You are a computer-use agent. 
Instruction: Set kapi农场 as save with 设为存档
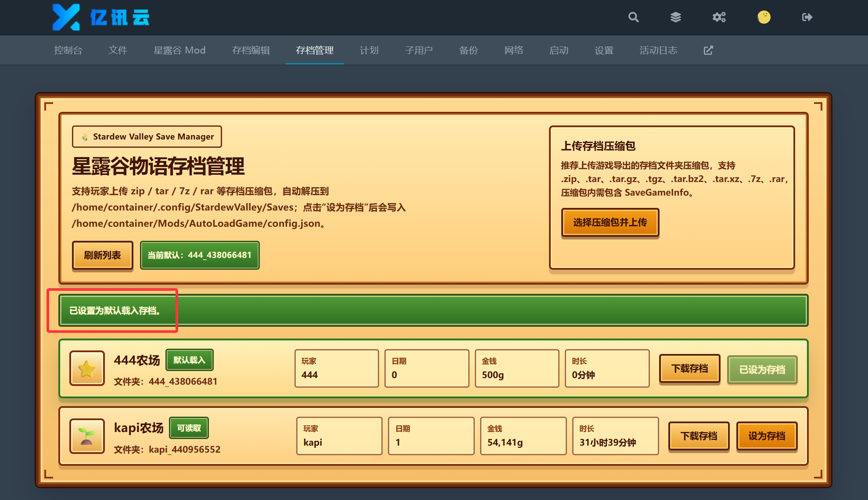pyautogui.click(x=767, y=436)
